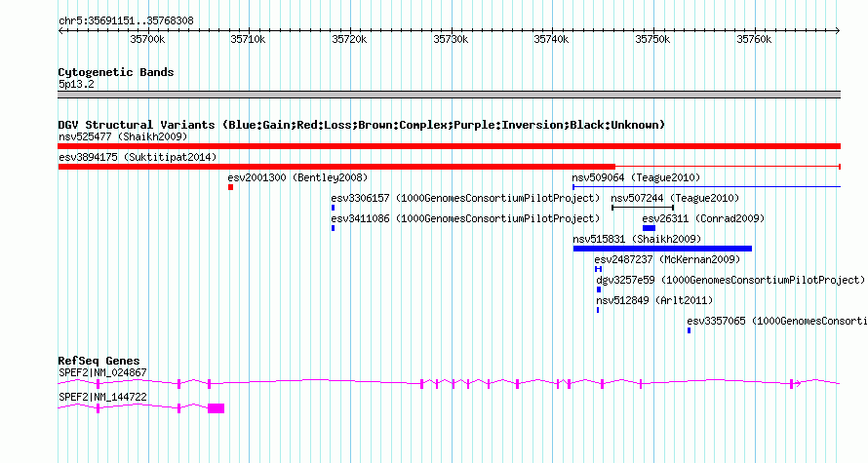Select the blue esv3411086 marker

[x=333, y=228]
